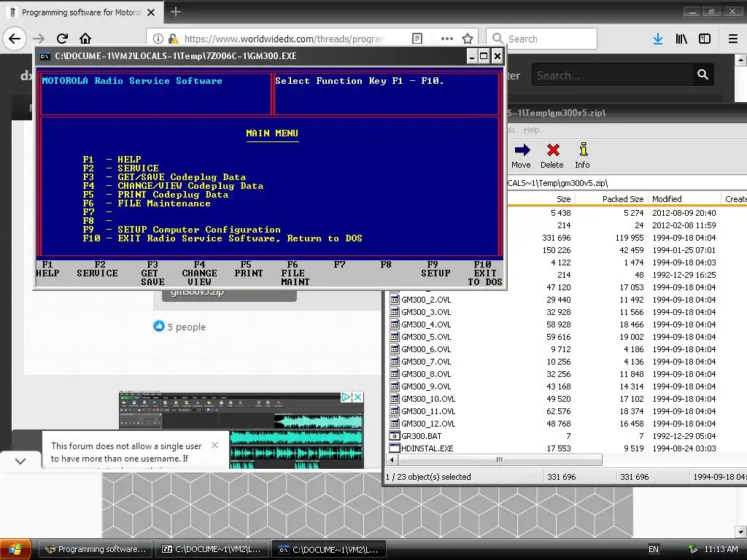Switch to the Firefox taskbar button
747x560 pixels.
click(96, 549)
